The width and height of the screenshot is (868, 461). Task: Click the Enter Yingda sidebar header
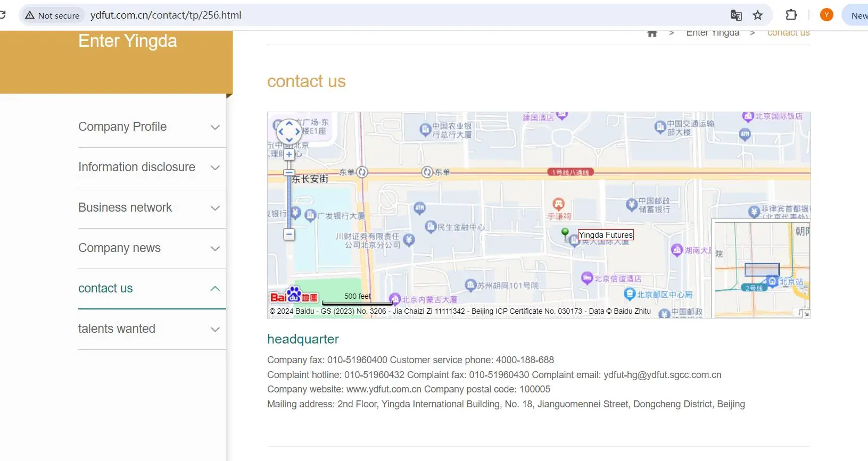[x=128, y=41]
